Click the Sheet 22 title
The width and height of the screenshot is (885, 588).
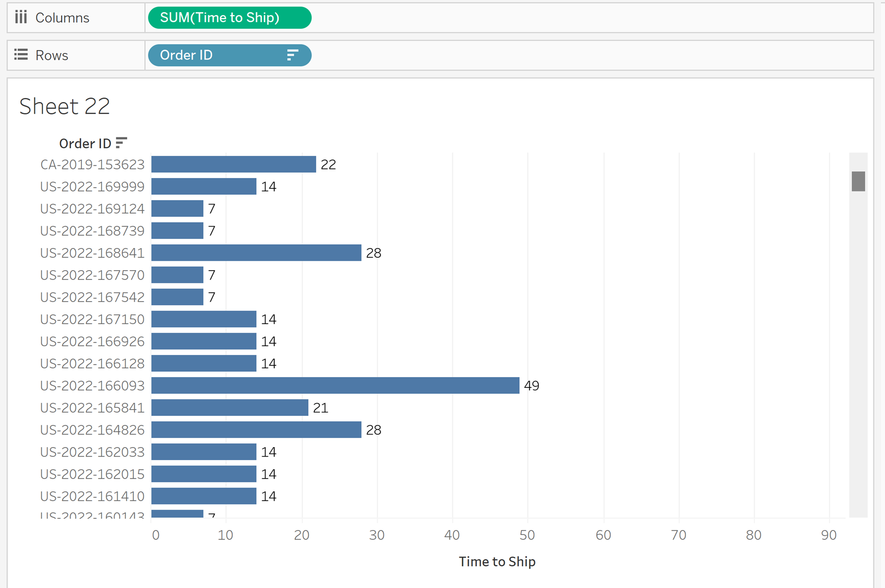[64, 105]
